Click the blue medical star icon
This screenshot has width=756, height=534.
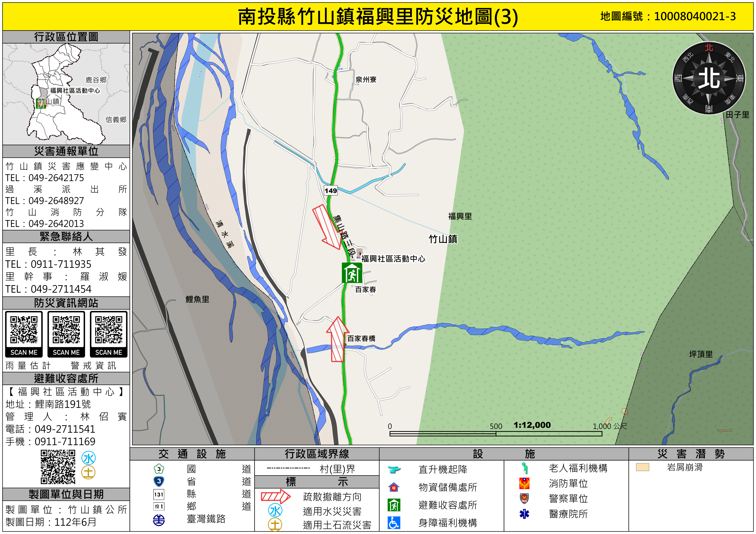coord(524,514)
